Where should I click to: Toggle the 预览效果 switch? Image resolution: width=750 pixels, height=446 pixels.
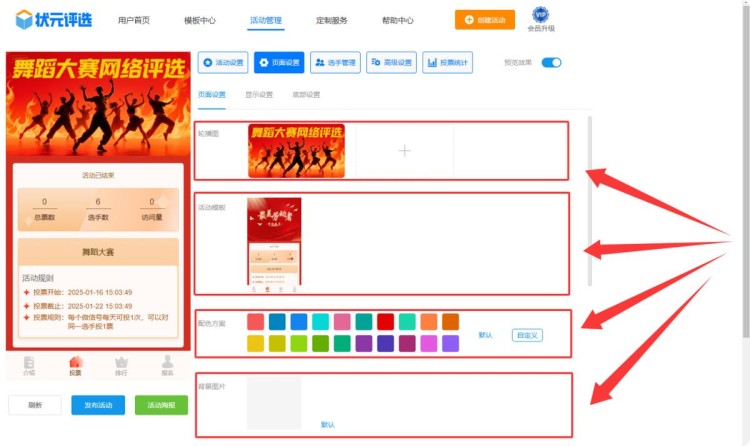tap(551, 62)
